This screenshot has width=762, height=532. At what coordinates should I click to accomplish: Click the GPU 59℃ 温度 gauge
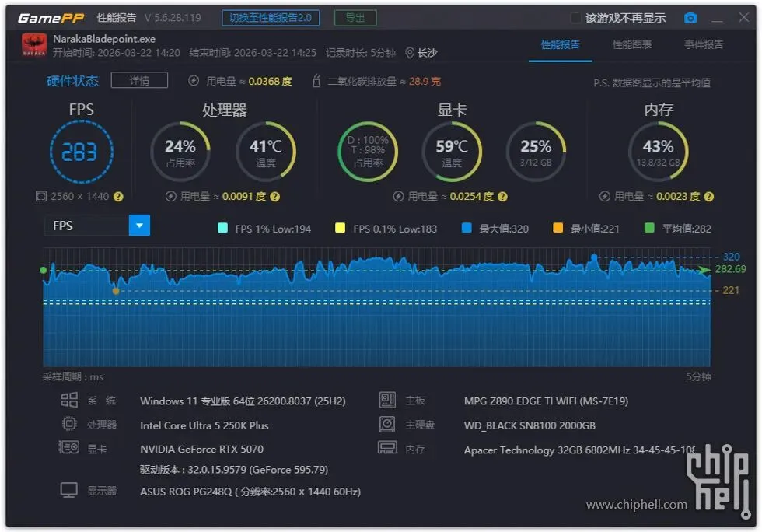pyautogui.click(x=452, y=152)
